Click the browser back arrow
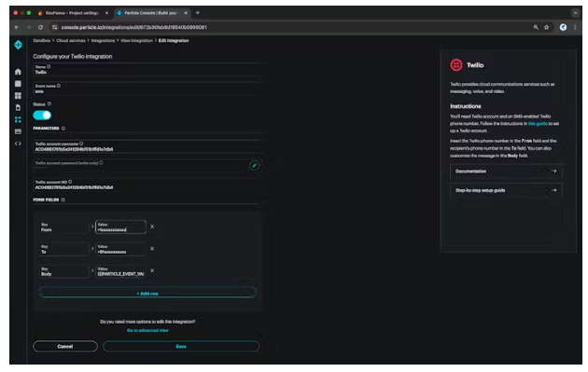The height and width of the screenshot is (372, 588). 17,27
